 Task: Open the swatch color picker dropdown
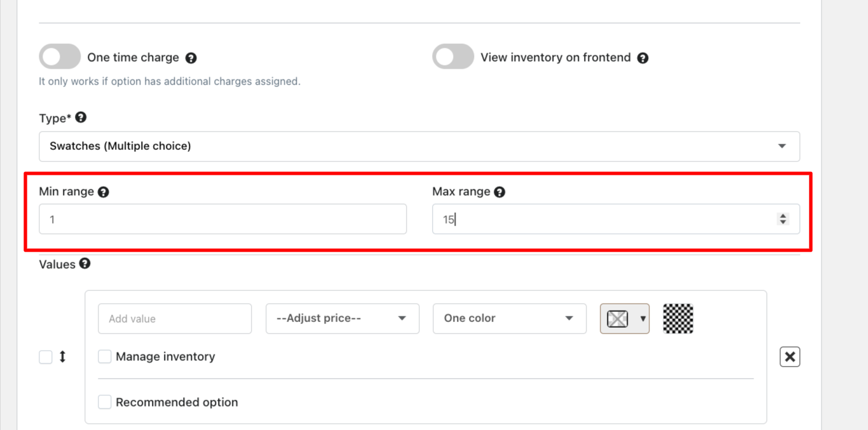point(625,318)
